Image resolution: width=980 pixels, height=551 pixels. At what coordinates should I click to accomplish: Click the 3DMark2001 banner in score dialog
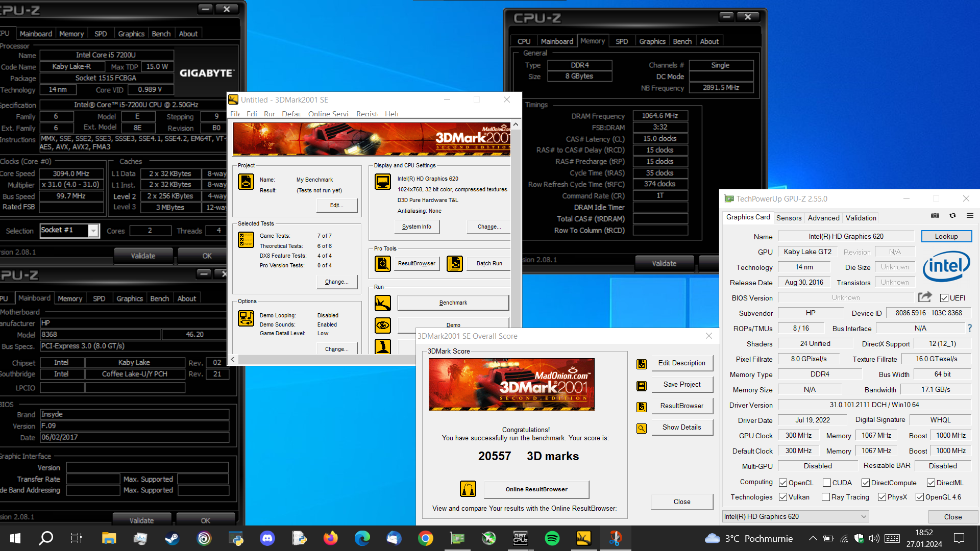coord(511,384)
